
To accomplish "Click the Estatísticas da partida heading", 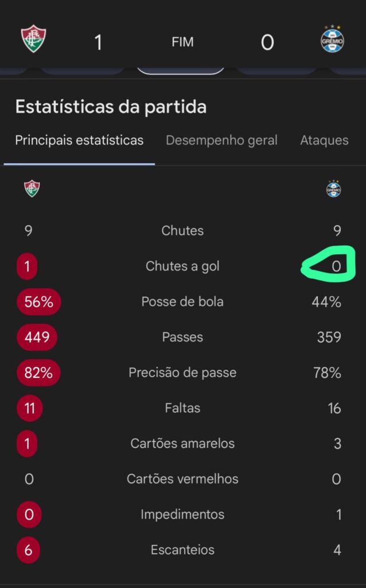I will coord(111,107).
